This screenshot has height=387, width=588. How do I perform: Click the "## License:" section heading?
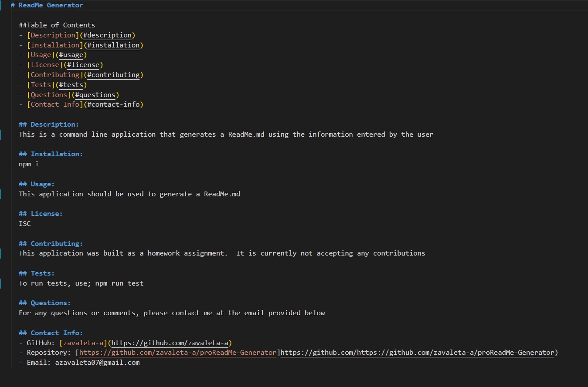[x=41, y=214]
